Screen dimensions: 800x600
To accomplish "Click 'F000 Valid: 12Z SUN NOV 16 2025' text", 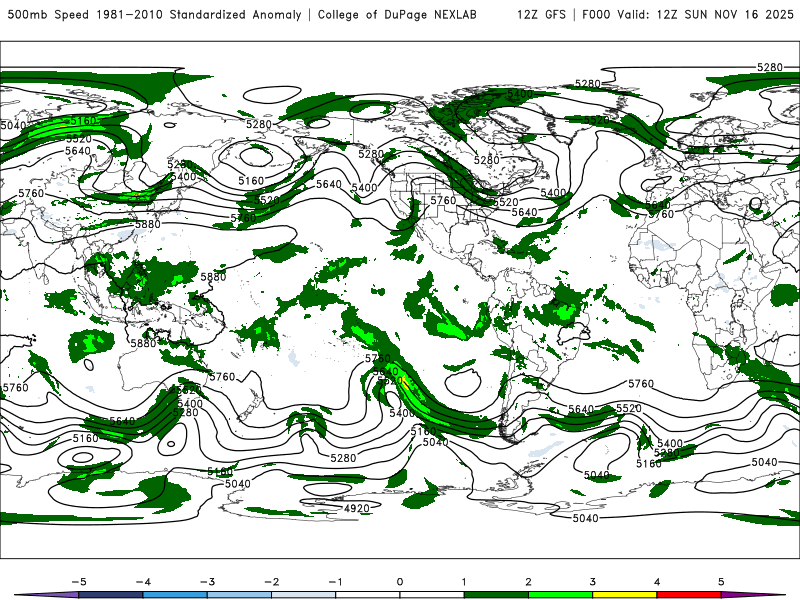I will [688, 14].
